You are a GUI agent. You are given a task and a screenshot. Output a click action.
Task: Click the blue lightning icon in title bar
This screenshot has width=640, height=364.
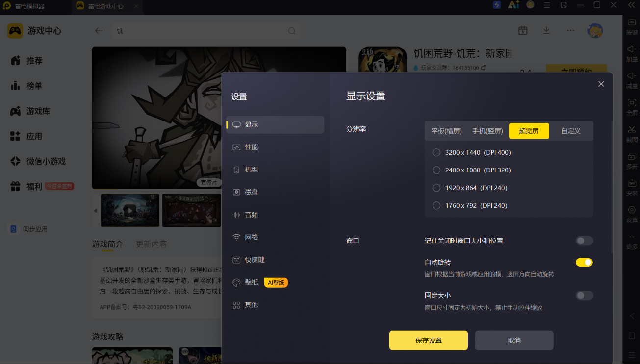(497, 5)
